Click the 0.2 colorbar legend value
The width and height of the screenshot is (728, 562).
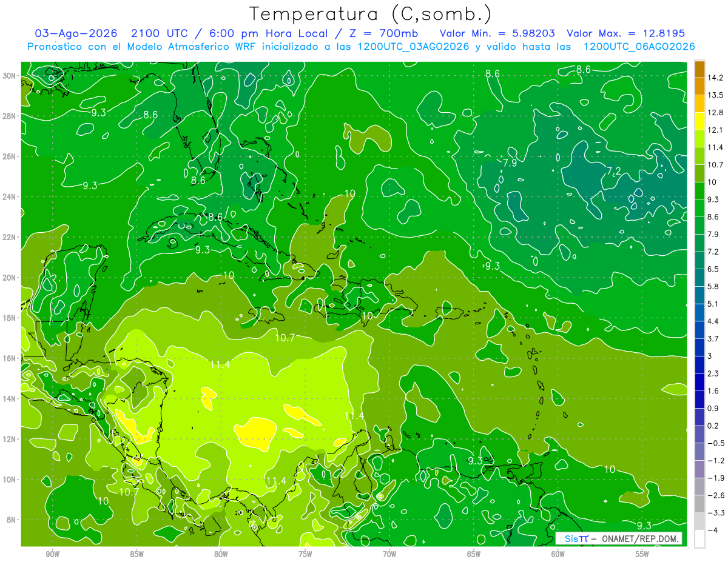point(714,426)
